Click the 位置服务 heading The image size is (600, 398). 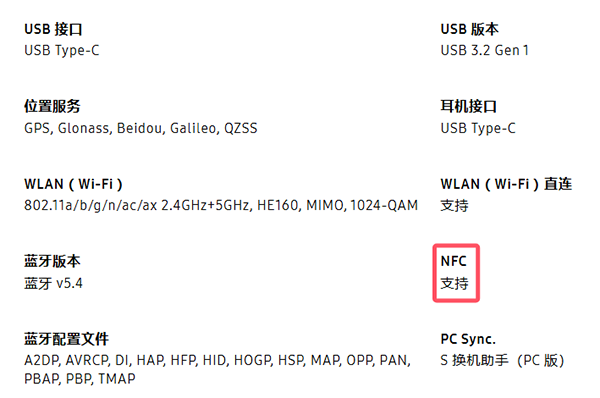[x=52, y=106]
